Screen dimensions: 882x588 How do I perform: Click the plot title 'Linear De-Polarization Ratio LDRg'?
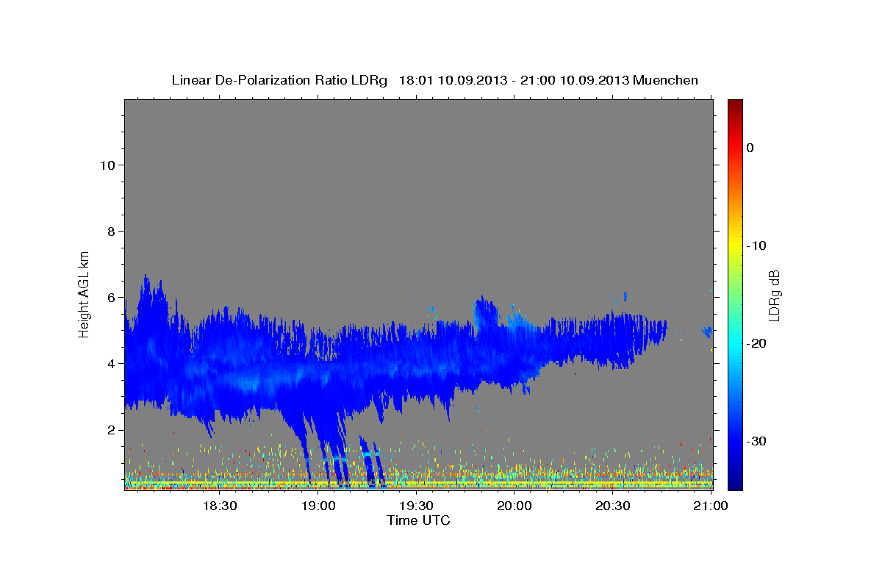pyautogui.click(x=279, y=80)
